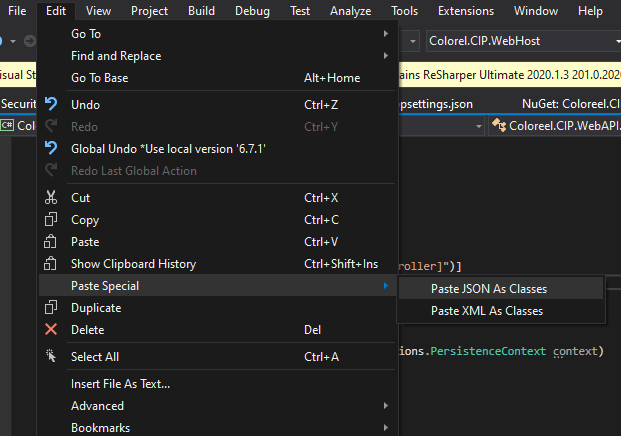Click the Global Undo arrow icon
The width and height of the screenshot is (621, 436).
[x=51, y=149]
